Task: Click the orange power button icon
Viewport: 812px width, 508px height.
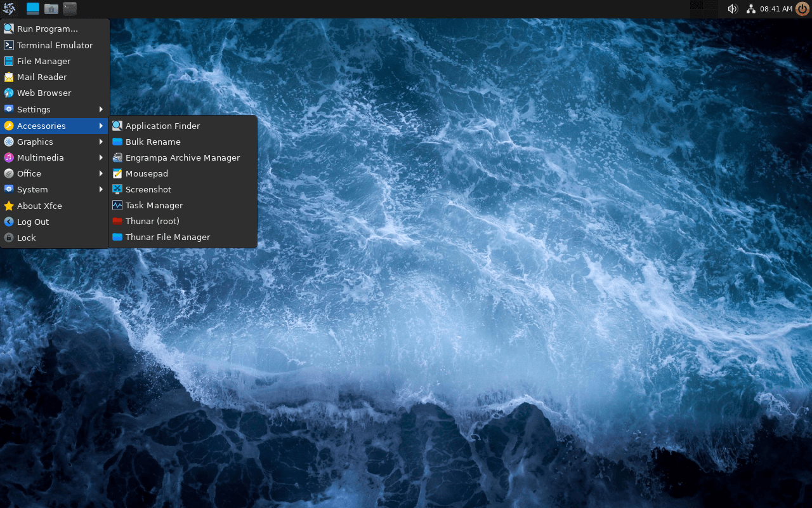Action: (802, 9)
